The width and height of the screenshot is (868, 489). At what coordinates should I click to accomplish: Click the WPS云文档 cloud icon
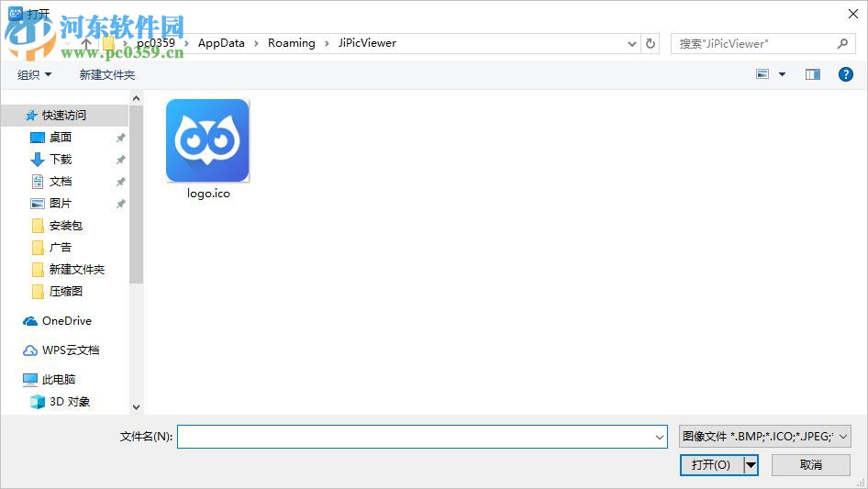[30, 350]
